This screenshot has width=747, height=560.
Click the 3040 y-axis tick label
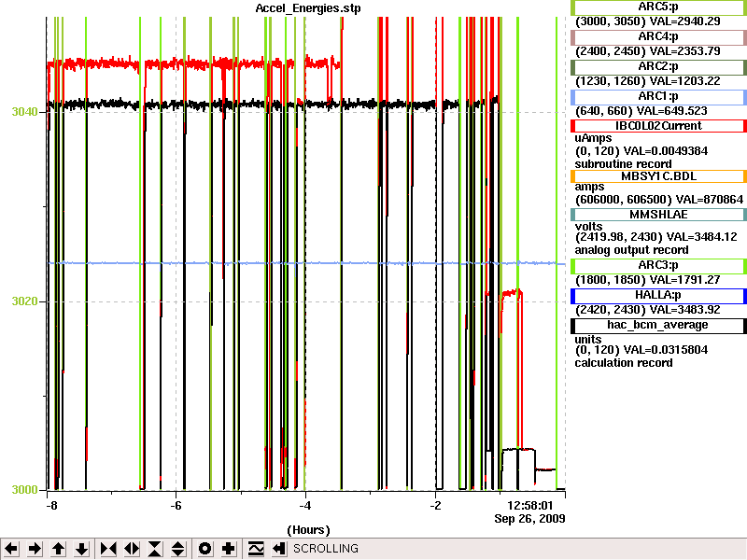[x=24, y=112]
